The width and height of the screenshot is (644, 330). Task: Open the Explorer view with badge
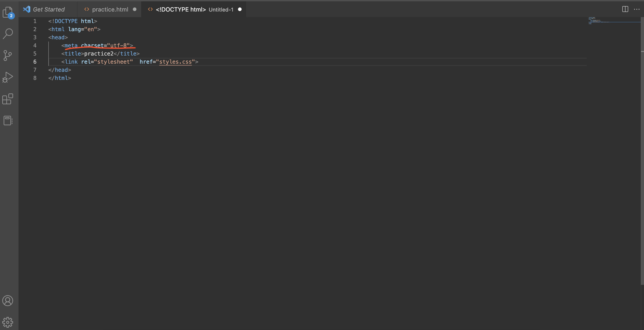point(8,12)
